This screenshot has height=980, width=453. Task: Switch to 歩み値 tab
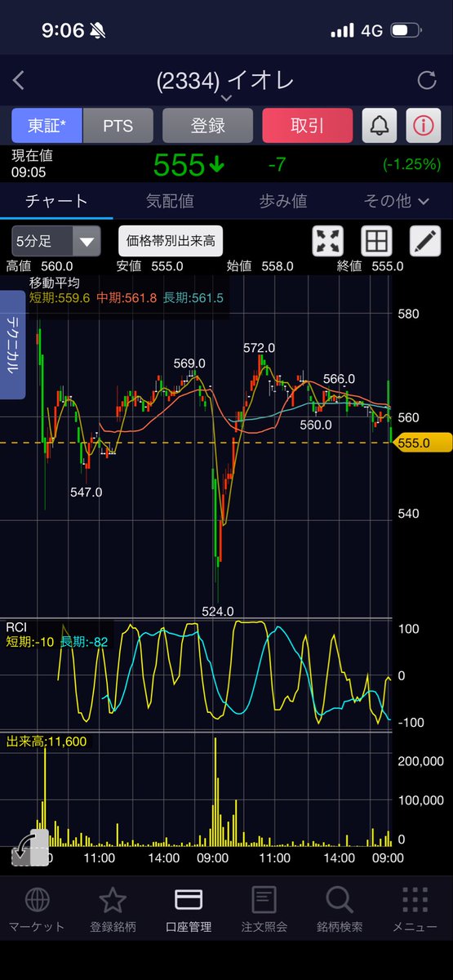pyautogui.click(x=282, y=200)
